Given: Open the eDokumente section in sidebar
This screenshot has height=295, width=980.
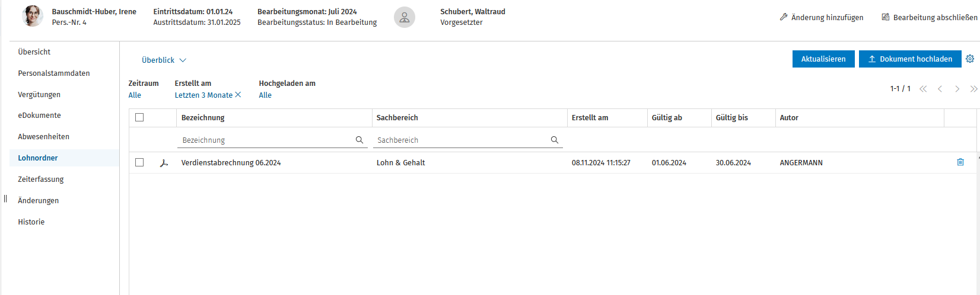Looking at the screenshot, I should click(x=39, y=115).
